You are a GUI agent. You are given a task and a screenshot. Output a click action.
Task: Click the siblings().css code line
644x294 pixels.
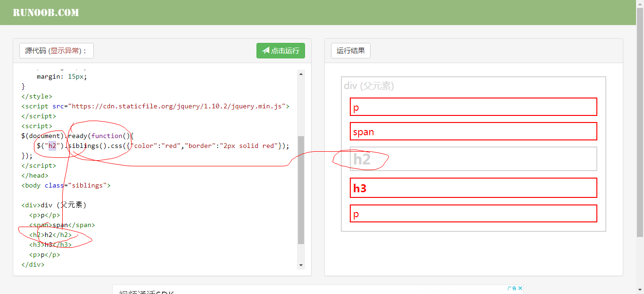coord(163,146)
